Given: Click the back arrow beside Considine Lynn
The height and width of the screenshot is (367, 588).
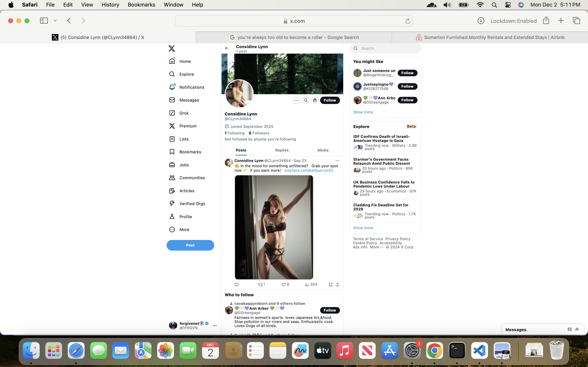Looking at the screenshot, I should (x=227, y=48).
